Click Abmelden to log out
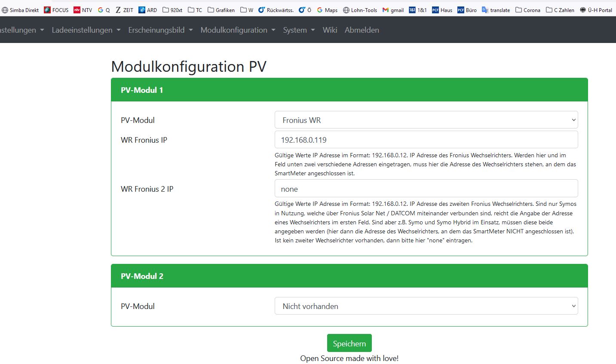The image size is (616, 364). (x=362, y=30)
